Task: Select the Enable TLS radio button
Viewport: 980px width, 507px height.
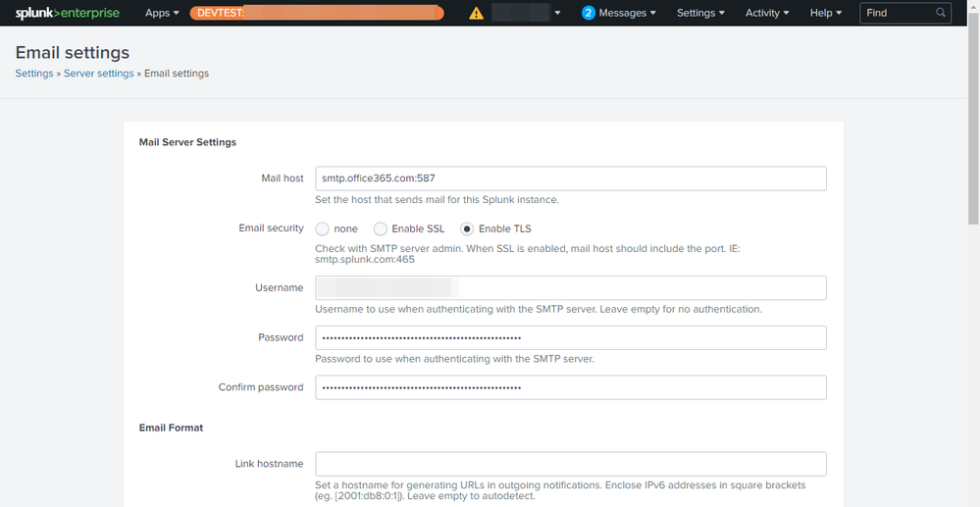Action: pos(467,228)
